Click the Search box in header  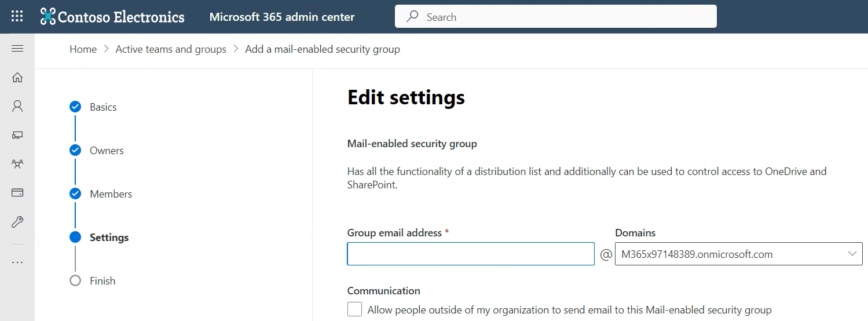(x=556, y=17)
